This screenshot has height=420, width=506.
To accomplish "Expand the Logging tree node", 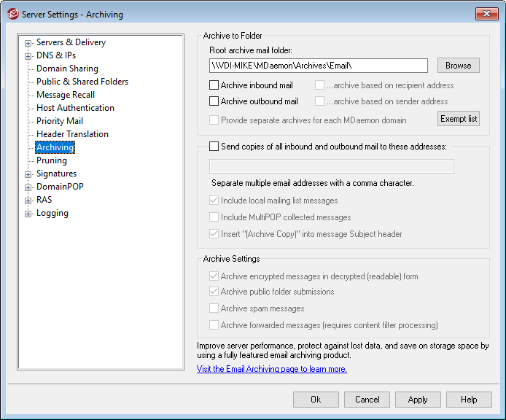I will pos(28,214).
